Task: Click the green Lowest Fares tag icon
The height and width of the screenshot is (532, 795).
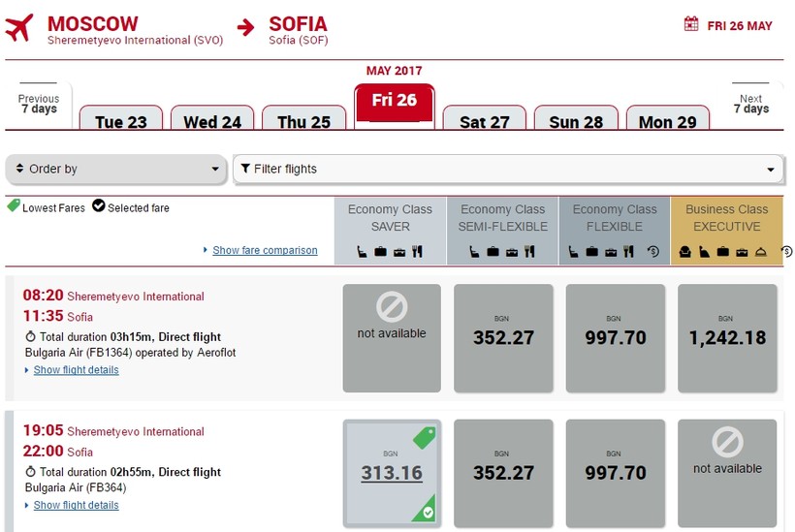Action: 14,206
